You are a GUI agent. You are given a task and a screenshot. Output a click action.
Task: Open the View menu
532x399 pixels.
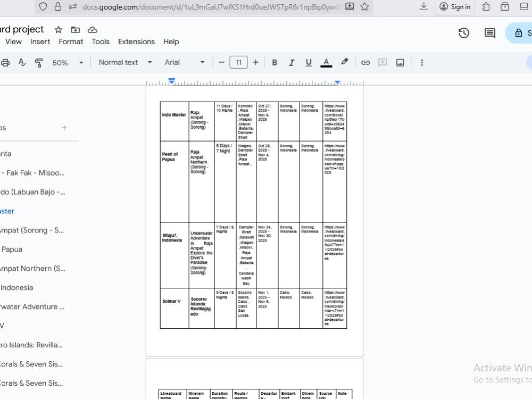click(13, 41)
